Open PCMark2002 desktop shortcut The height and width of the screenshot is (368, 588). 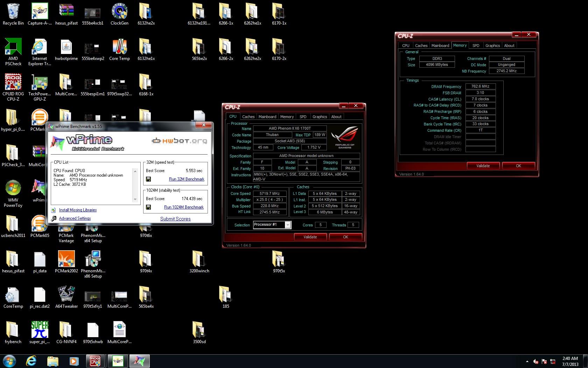click(66, 262)
